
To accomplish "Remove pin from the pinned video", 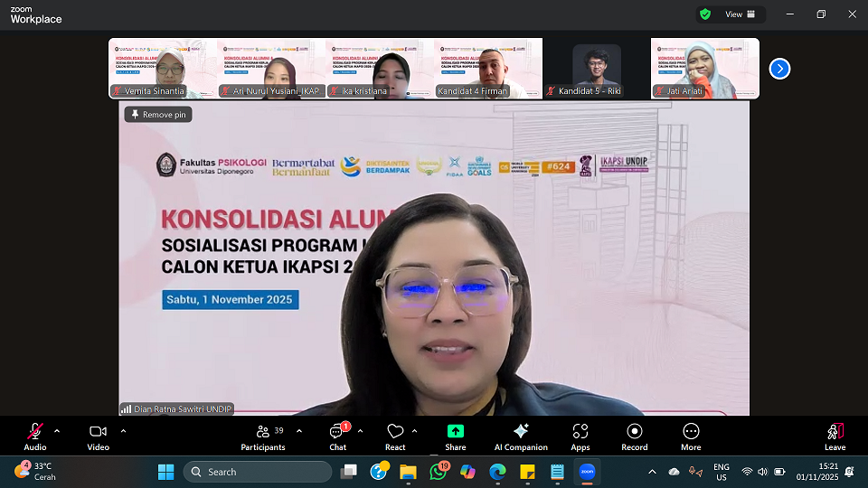I will 158,115.
